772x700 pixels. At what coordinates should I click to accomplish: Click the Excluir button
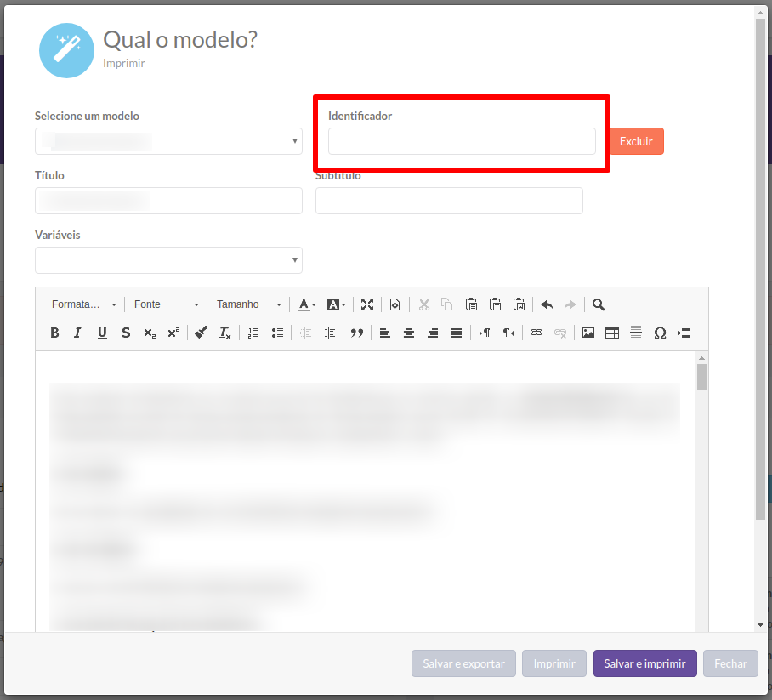(636, 141)
